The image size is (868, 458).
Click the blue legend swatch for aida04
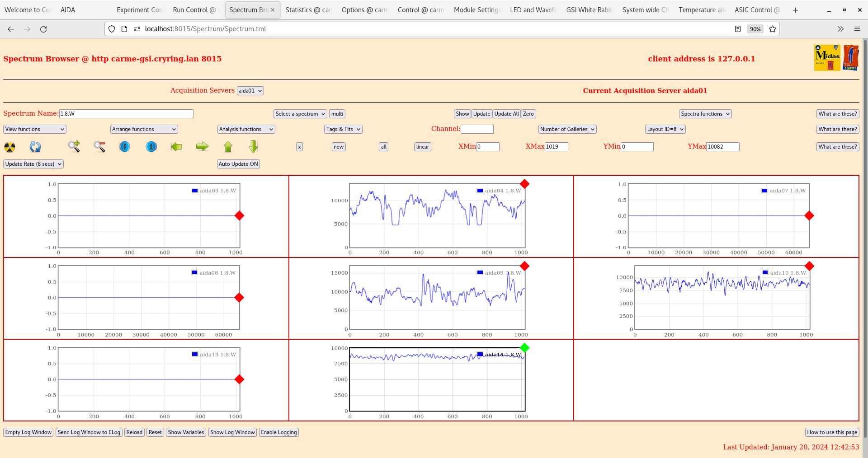tap(480, 191)
